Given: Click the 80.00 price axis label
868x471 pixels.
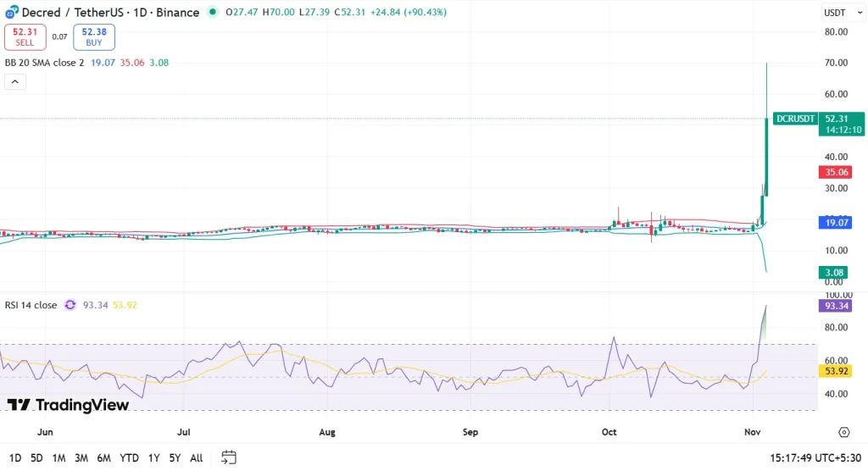Looking at the screenshot, I should 836,31.
